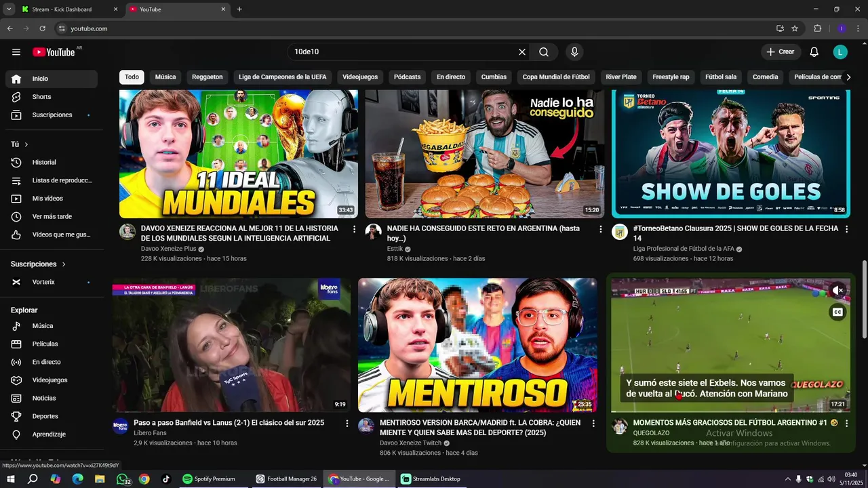
Task: Open the Vorterix subscription channel
Action: [52, 282]
